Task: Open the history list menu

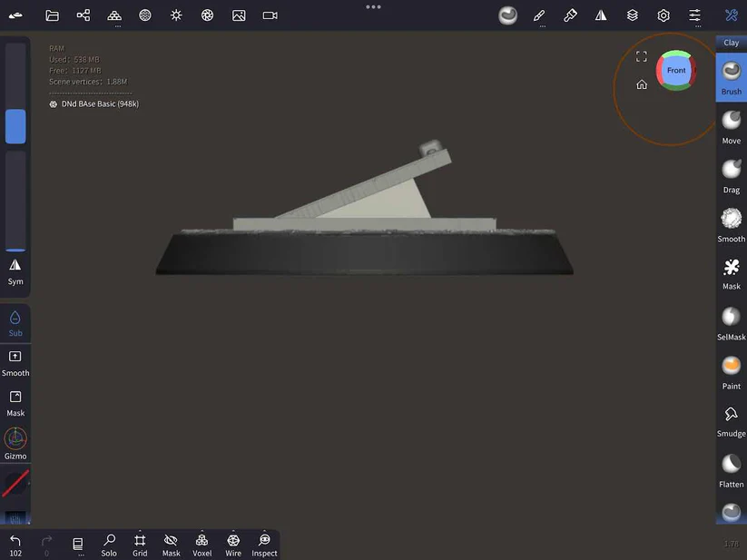Action: [x=78, y=544]
